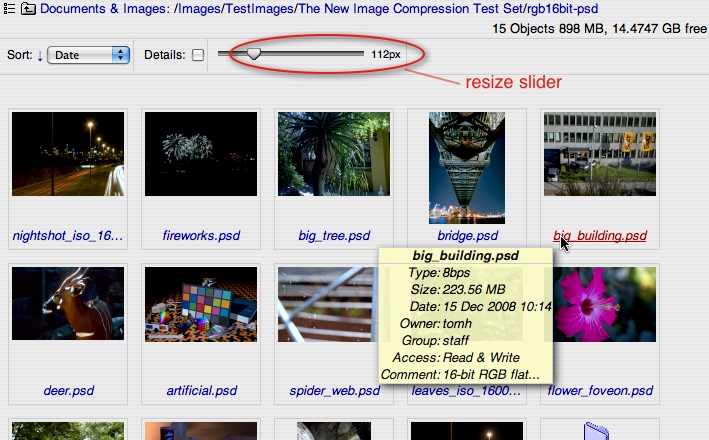Screen dimensions: 709x440
Task: Go to The New Image Compression Test Set folder
Action: tap(411, 9)
